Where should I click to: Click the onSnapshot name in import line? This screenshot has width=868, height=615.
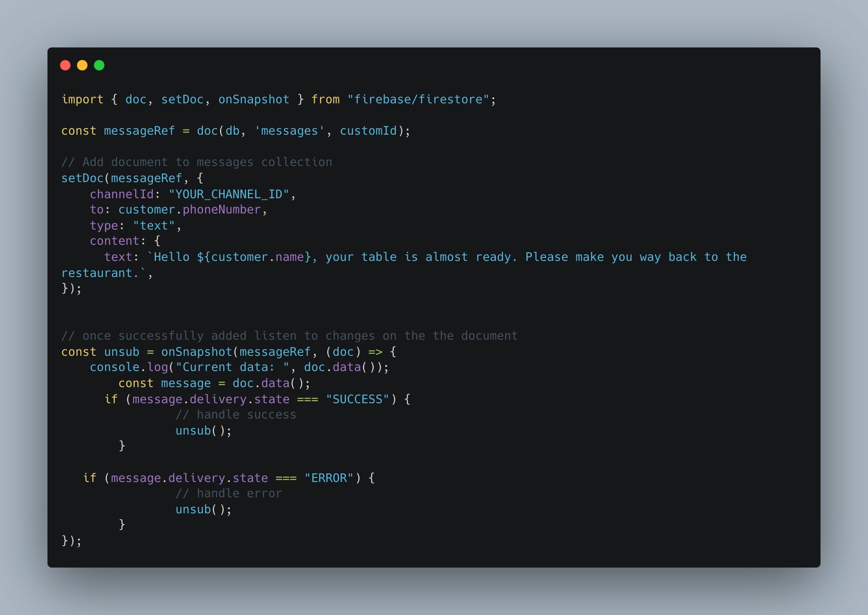pos(254,100)
